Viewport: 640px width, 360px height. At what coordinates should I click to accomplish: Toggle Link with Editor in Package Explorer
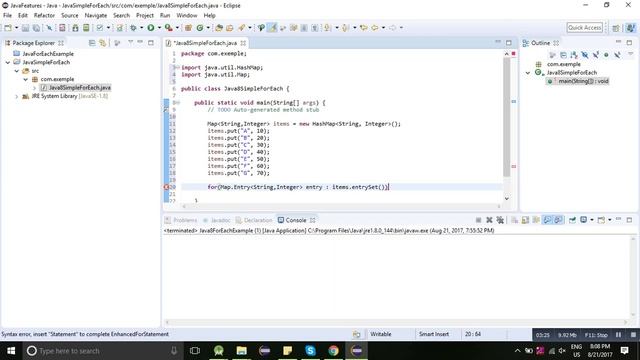[102, 43]
